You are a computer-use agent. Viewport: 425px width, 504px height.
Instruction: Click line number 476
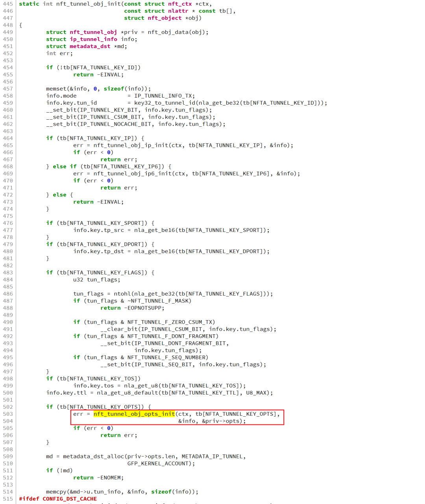point(8,223)
